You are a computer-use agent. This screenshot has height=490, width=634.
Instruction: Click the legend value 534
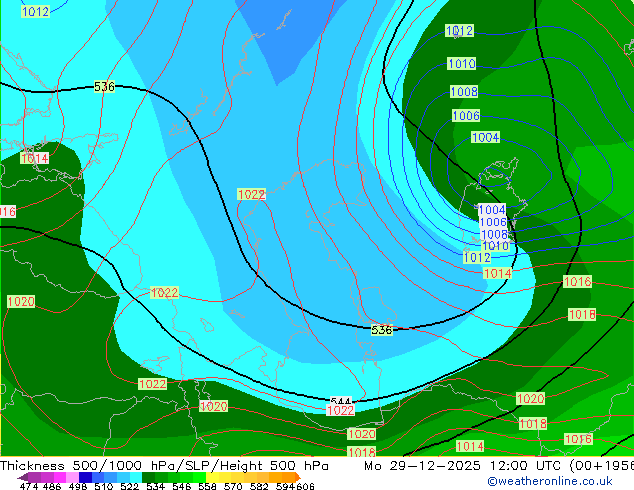click(x=156, y=486)
